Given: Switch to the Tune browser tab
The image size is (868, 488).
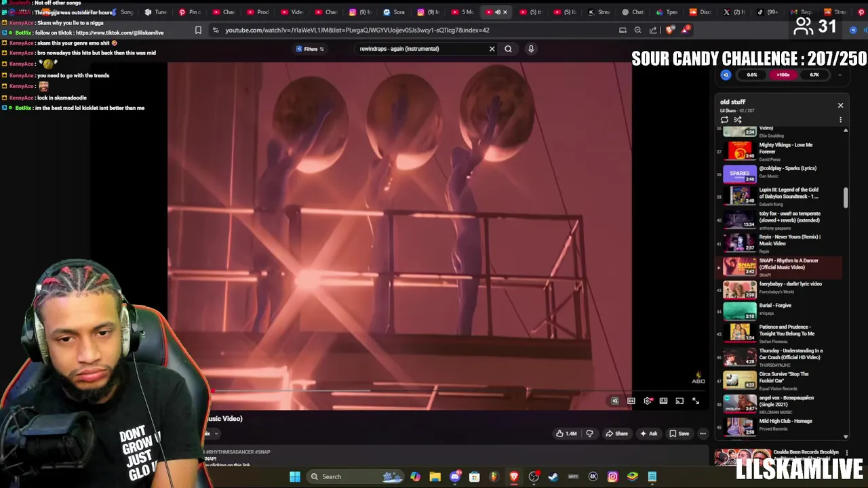Looking at the screenshot, I should (155, 12).
